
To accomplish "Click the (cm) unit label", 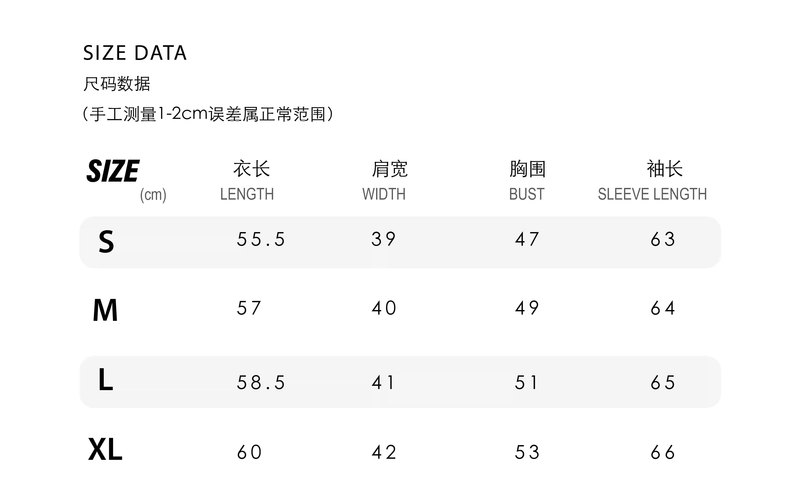I will [x=153, y=195].
